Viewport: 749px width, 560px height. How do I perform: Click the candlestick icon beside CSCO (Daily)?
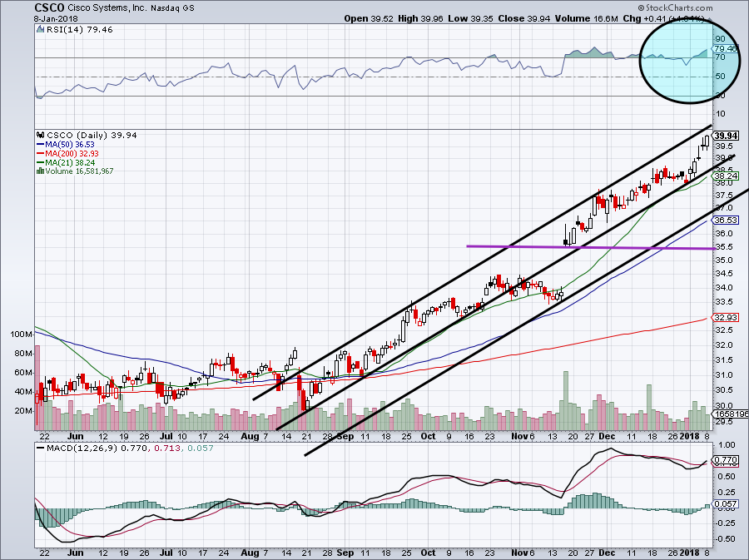[x=39, y=134]
